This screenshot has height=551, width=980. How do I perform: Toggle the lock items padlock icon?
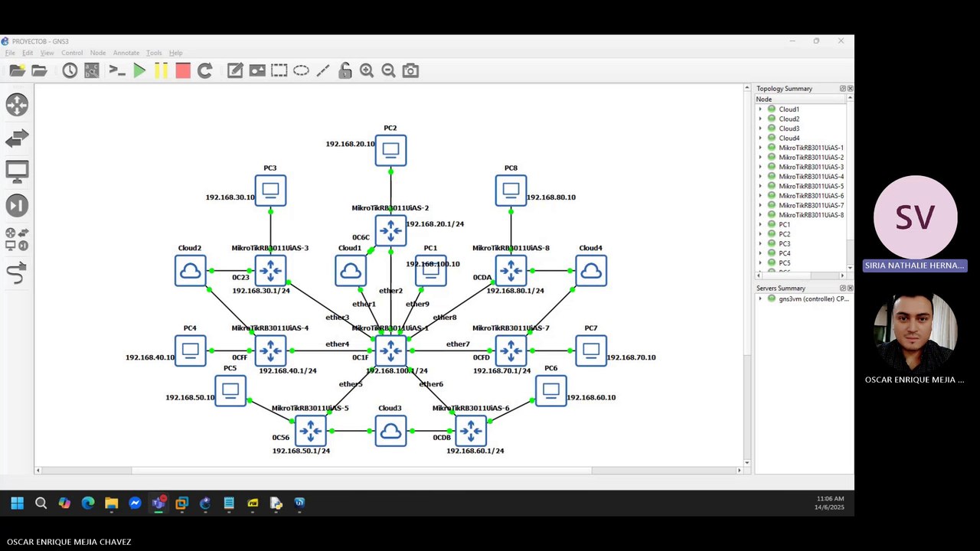345,70
